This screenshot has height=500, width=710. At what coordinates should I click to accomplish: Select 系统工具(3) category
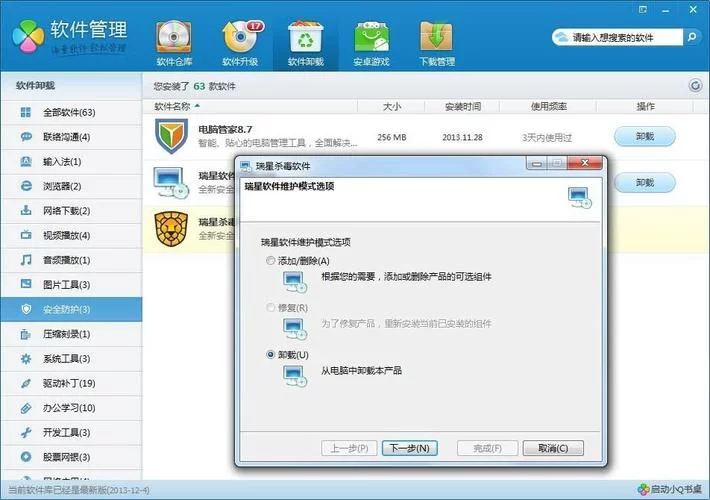(x=71, y=359)
